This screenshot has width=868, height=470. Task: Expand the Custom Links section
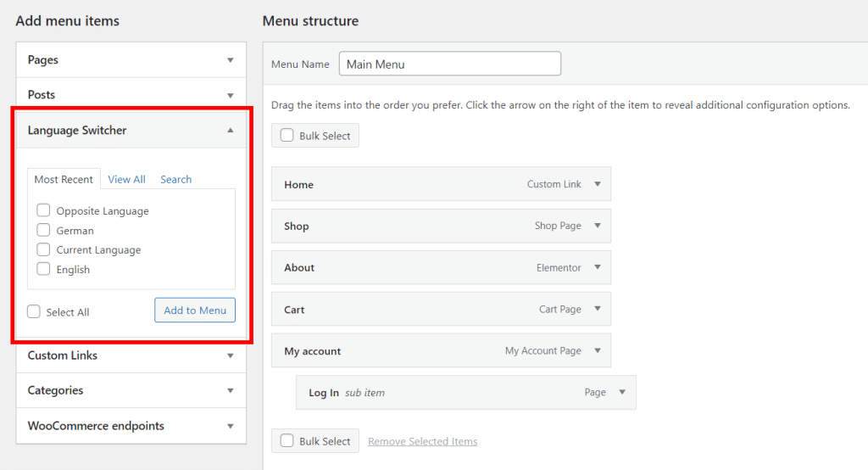click(230, 355)
